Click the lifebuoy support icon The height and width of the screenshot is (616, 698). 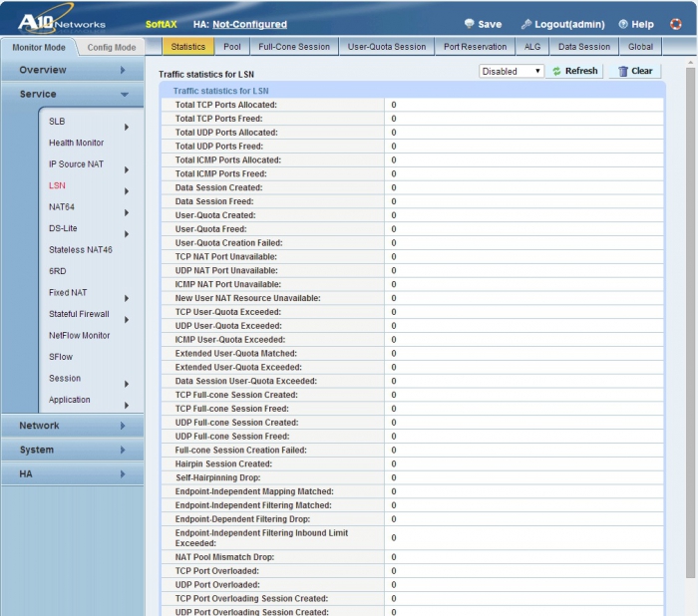pos(676,24)
